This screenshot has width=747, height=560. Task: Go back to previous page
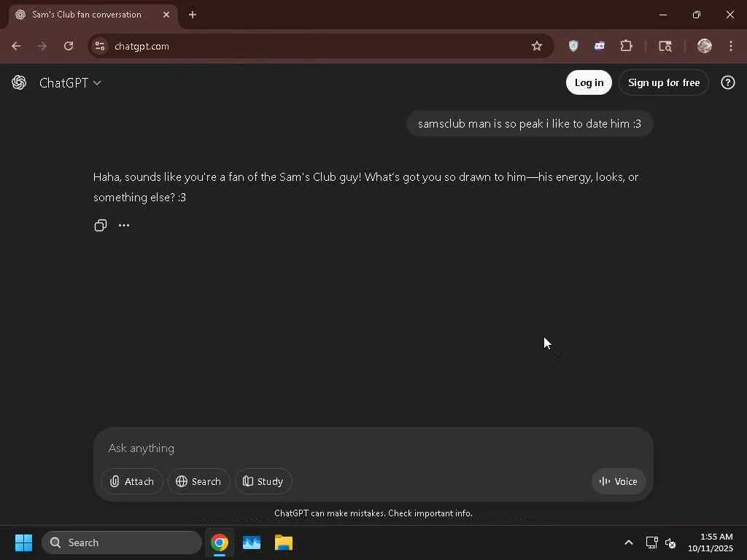point(16,46)
